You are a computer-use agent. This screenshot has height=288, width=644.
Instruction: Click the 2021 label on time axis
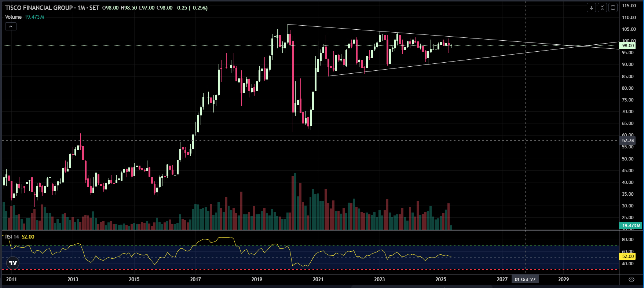click(318, 279)
